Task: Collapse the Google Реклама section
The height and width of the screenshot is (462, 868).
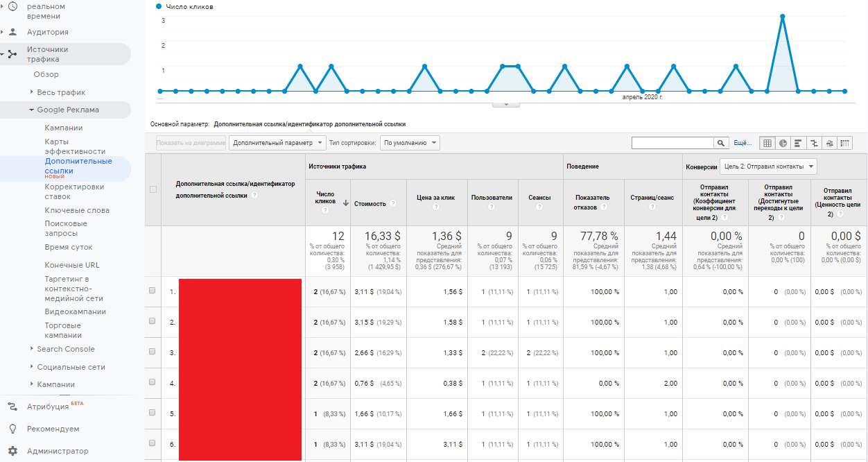Action: click(x=31, y=110)
